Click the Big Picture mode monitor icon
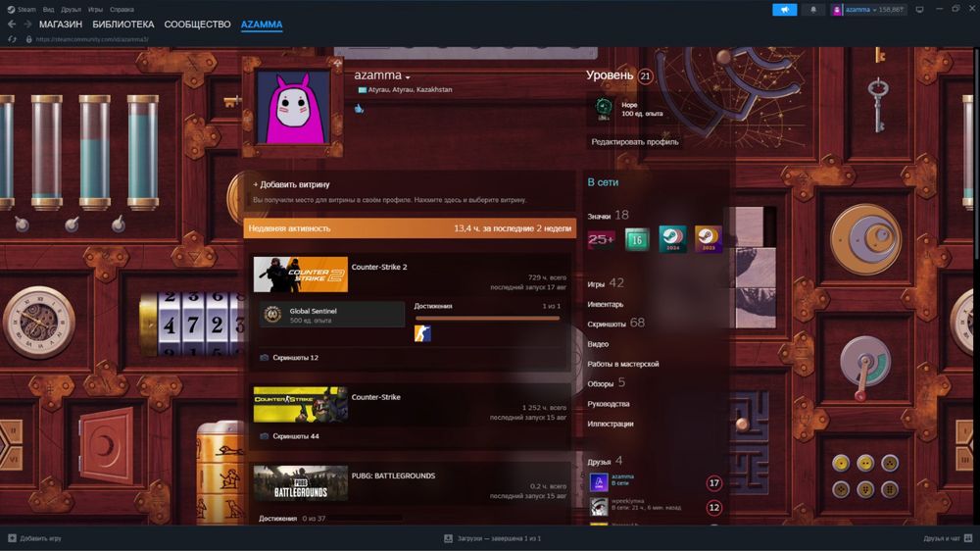The height and width of the screenshot is (551, 980). pos(919,10)
